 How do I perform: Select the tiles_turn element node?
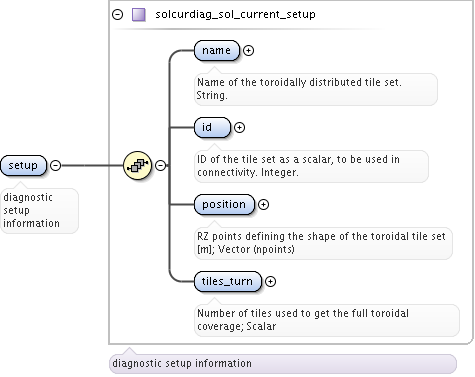coord(228,281)
